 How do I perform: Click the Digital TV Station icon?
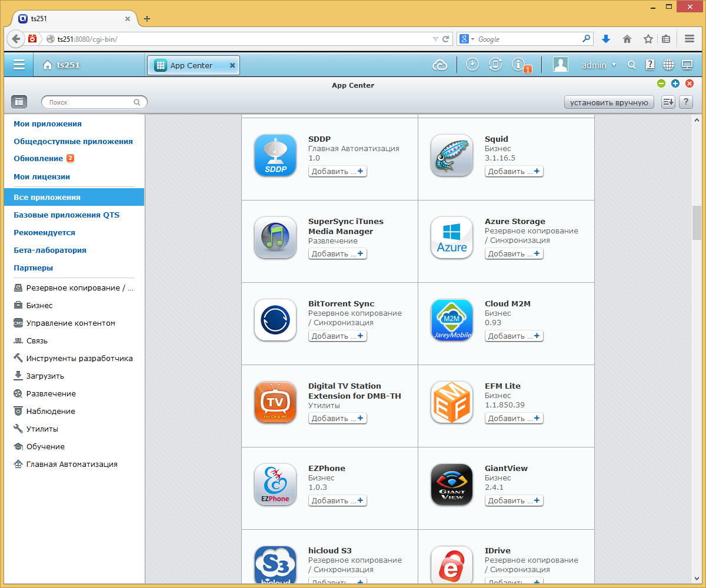tap(275, 402)
